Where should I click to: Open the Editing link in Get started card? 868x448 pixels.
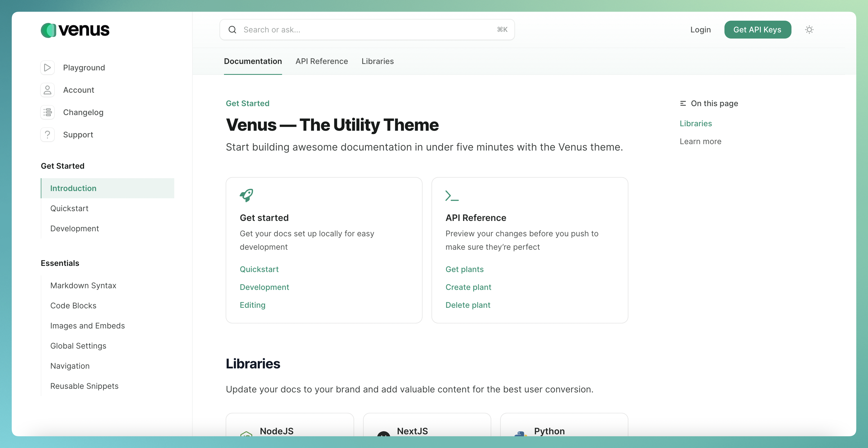pos(252,305)
